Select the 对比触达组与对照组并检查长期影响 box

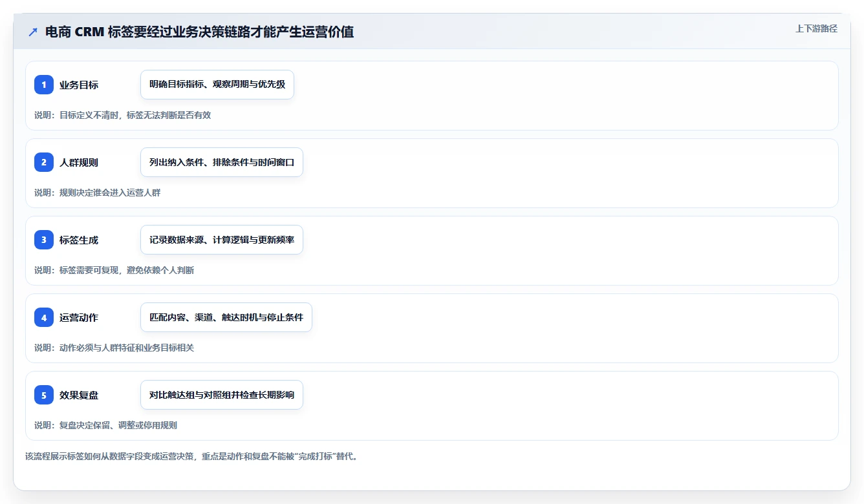click(x=222, y=395)
